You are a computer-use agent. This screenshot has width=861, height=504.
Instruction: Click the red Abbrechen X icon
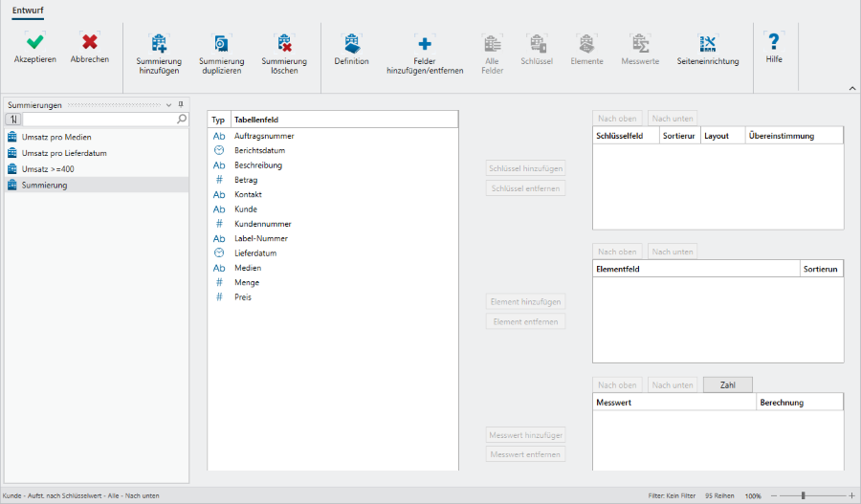pyautogui.click(x=90, y=43)
